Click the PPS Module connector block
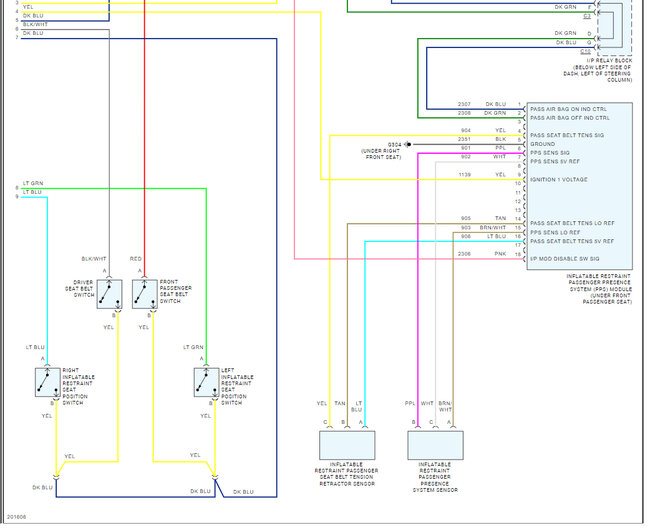 pyautogui.click(x=580, y=186)
